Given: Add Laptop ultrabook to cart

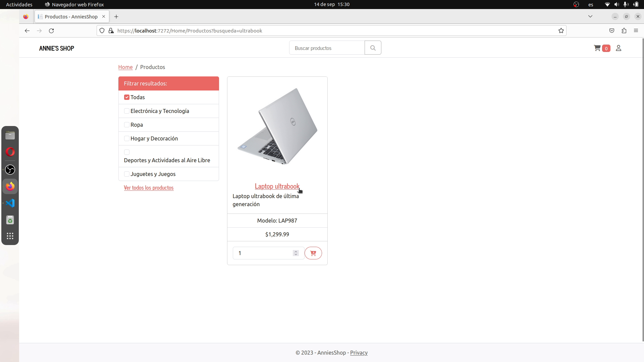Looking at the screenshot, I should pos(313,253).
